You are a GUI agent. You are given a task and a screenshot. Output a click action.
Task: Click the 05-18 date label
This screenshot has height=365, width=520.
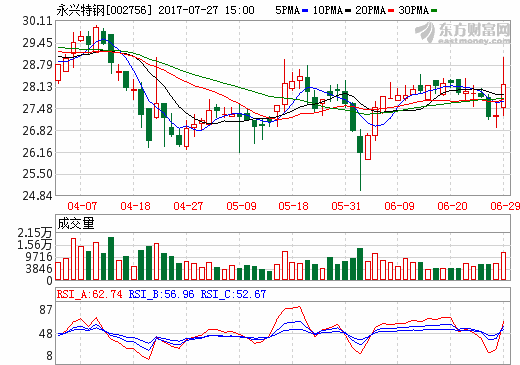293,206
